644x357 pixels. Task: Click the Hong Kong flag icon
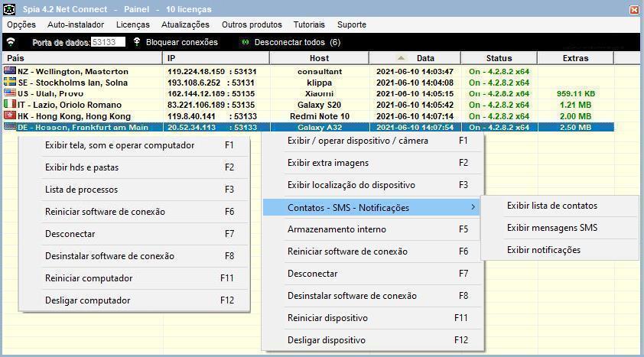click(x=10, y=115)
